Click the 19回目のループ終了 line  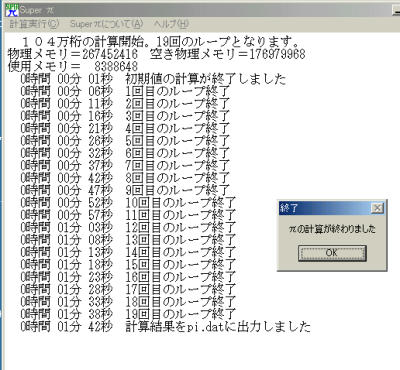[128, 314]
